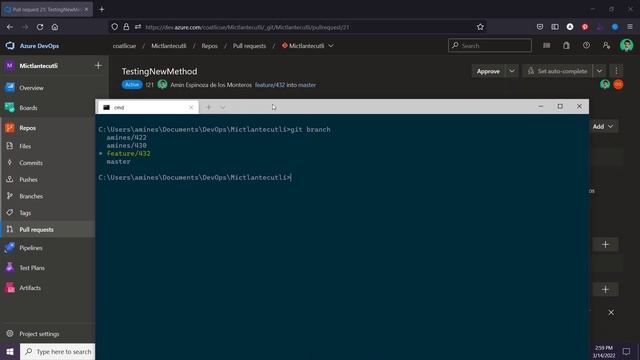Open Pocket save icon in browser toolbar

(540, 27)
